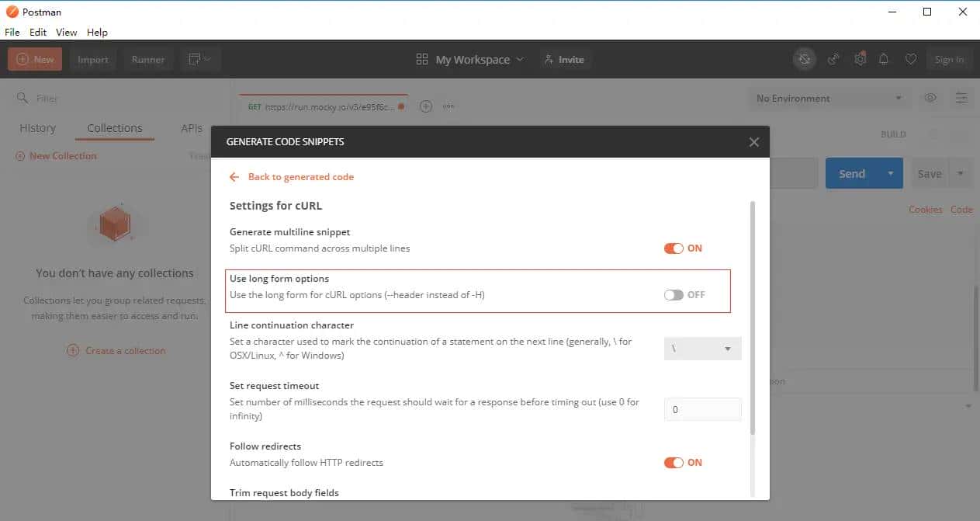Open environment quick look eye icon

click(x=930, y=98)
